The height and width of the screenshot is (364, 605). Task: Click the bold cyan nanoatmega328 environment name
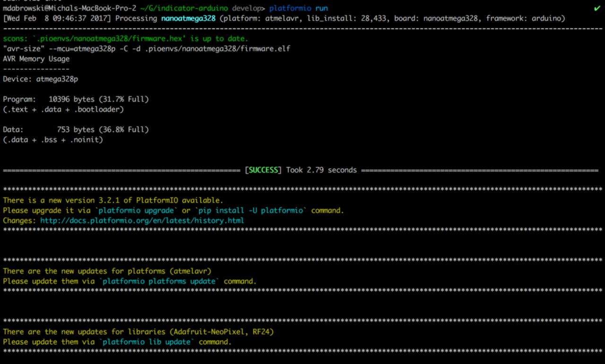(188, 18)
